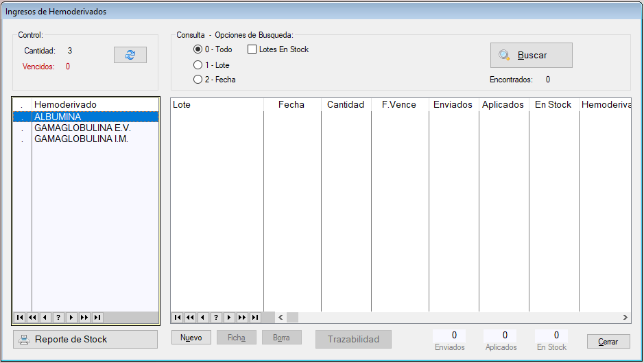Go to first record in Hemoderivado list navigator
This screenshot has width=644, height=363.
(x=19, y=318)
